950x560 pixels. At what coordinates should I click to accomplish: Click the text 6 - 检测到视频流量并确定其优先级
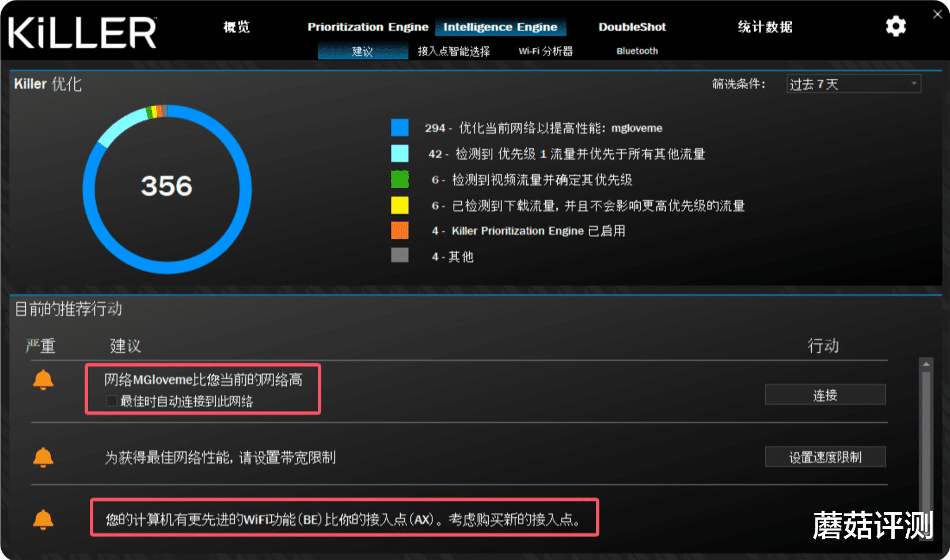click(532, 180)
